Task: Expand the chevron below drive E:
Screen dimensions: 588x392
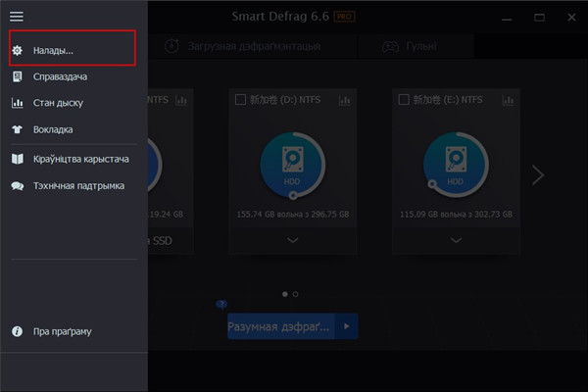Action: point(455,240)
